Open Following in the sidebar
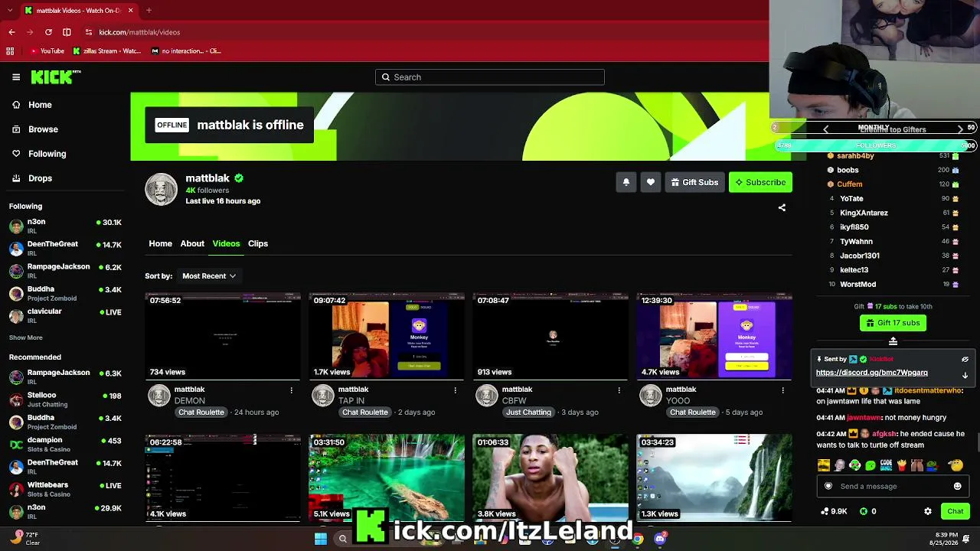 tap(65, 154)
